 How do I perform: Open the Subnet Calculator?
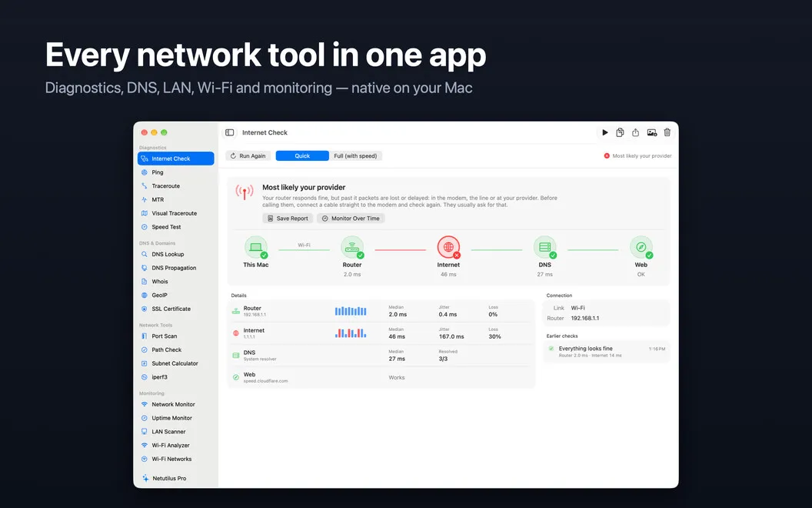click(x=176, y=364)
